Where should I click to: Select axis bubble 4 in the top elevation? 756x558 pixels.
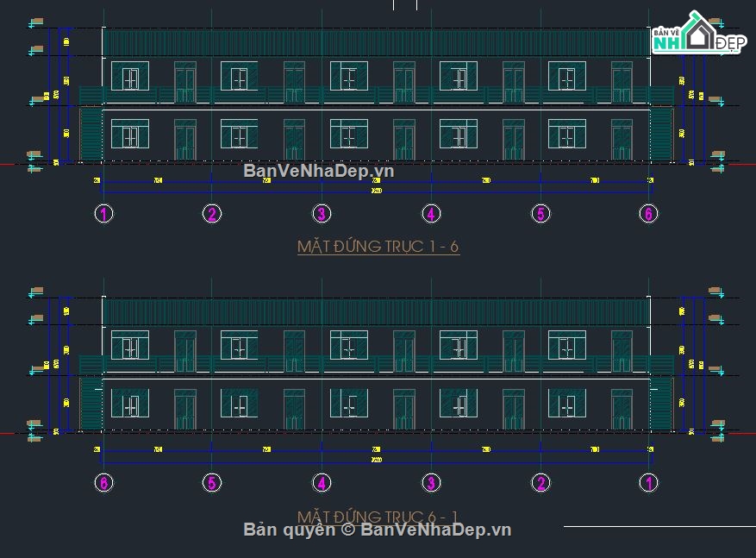pyautogui.click(x=430, y=214)
